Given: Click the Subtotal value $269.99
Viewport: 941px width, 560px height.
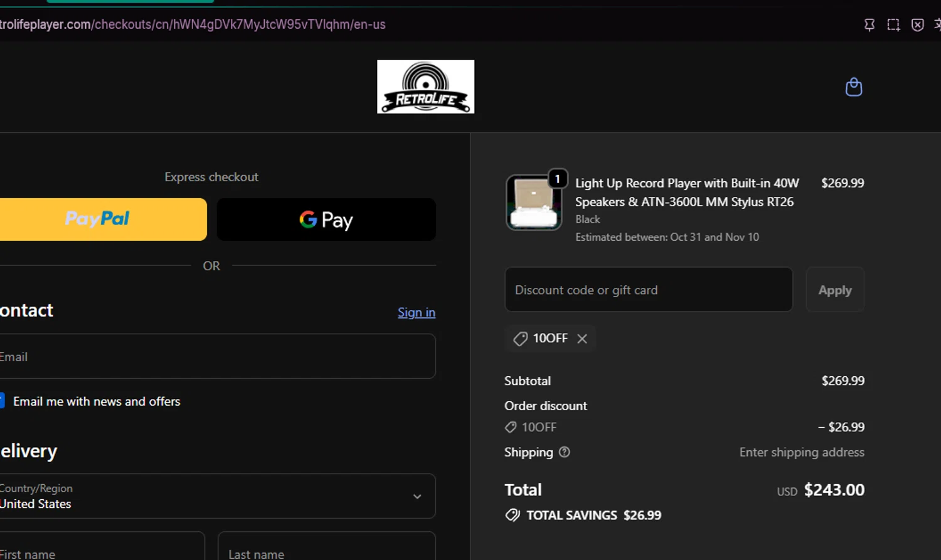Looking at the screenshot, I should [x=843, y=381].
